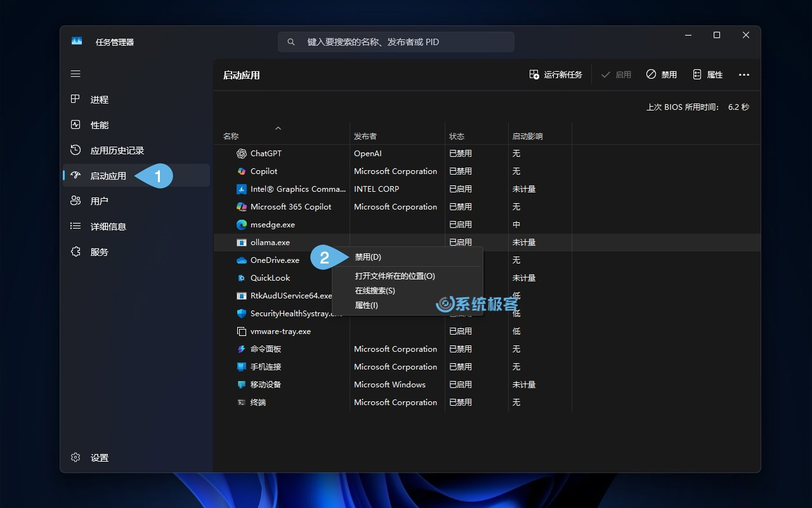Viewport: 812px width, 508px height.
Task: Sort by the 状态 column header
Action: point(457,137)
